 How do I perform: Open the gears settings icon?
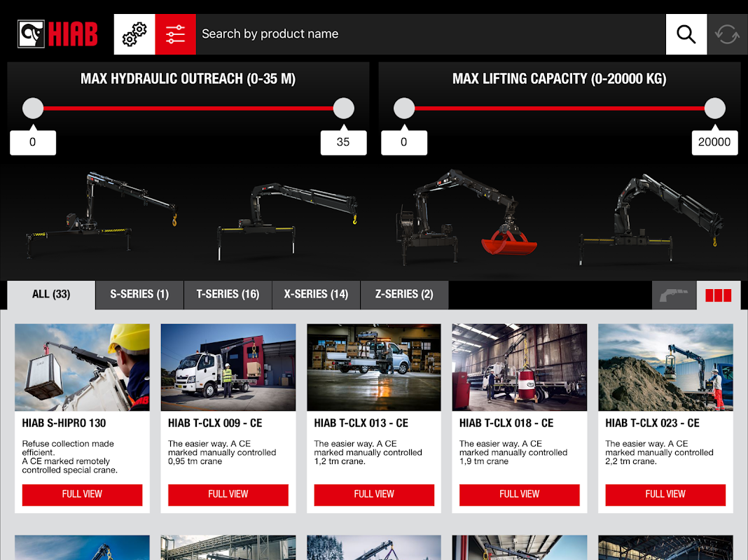[x=134, y=34]
